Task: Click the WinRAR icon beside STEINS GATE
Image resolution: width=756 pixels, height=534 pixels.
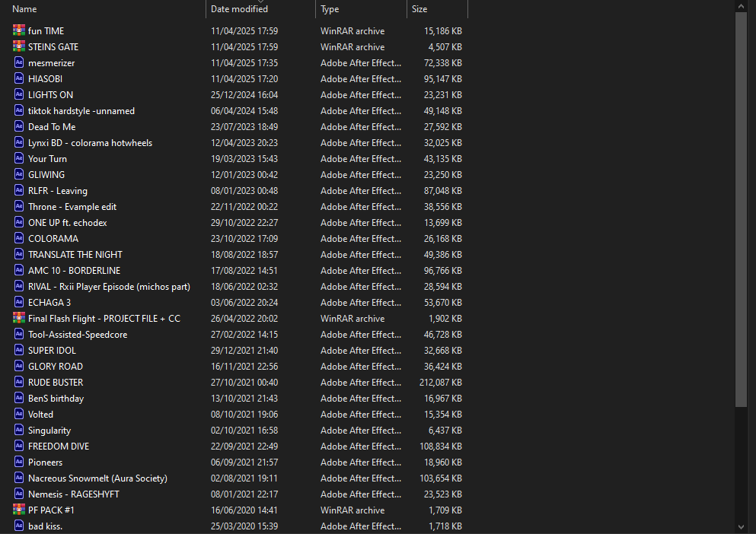Action: click(x=19, y=46)
